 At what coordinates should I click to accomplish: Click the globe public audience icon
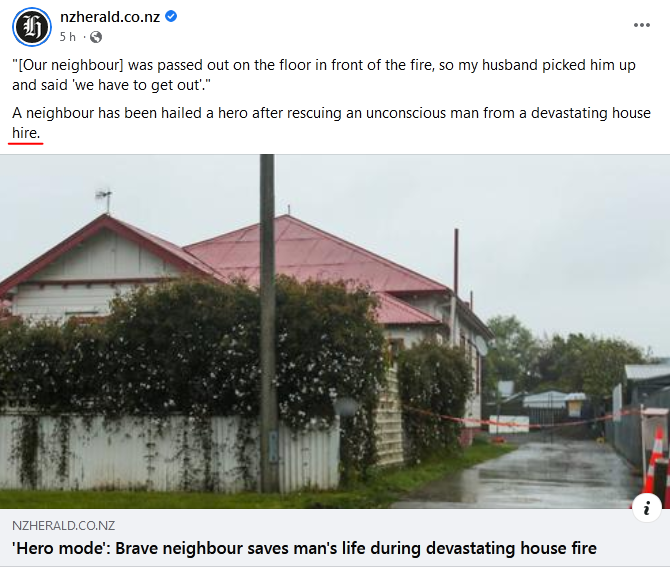coord(96,37)
